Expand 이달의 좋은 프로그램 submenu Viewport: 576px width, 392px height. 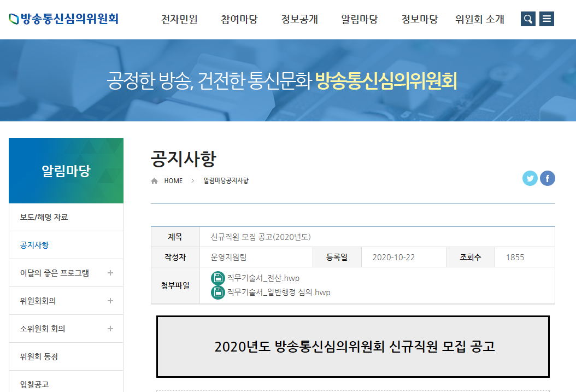[110, 273]
